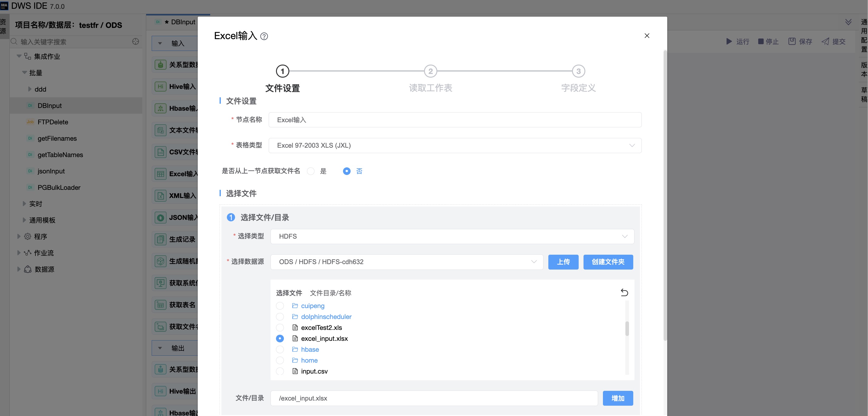Click the XML输入 node icon
Screen dimensions: 868x416
160,196
